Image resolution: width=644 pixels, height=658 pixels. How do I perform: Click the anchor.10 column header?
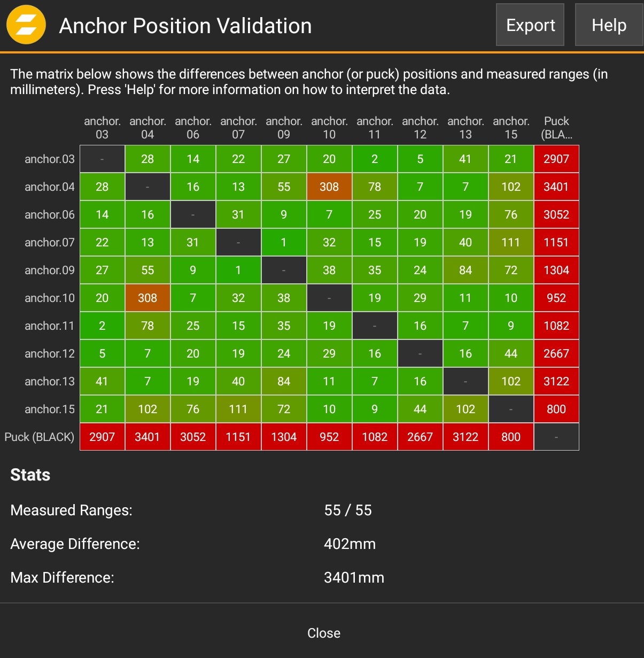point(329,127)
